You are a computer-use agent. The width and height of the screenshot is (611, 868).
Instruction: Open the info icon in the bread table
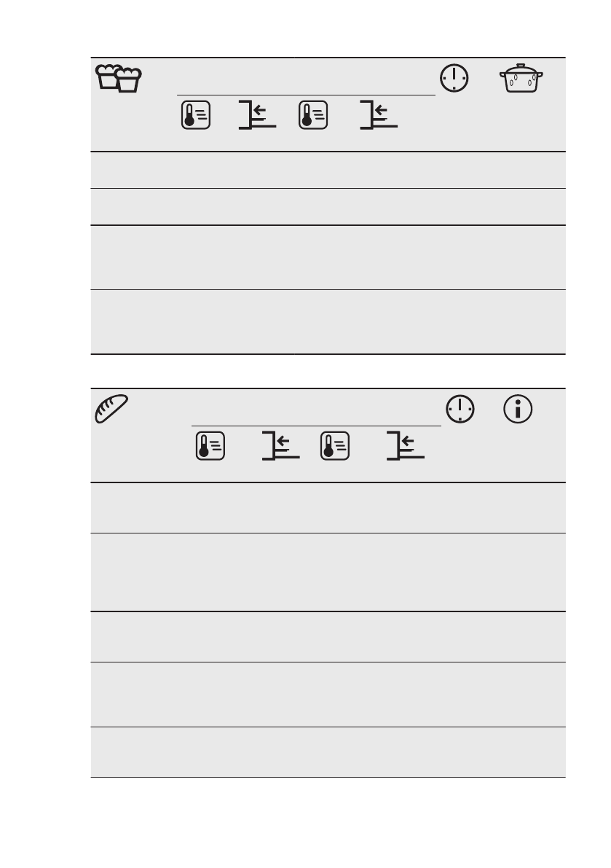(x=518, y=409)
